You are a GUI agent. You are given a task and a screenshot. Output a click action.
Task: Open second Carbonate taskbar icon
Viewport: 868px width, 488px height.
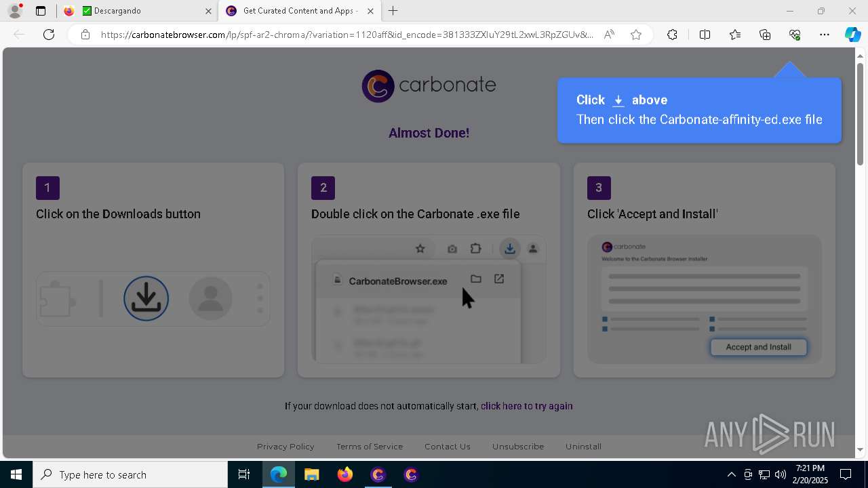(x=411, y=474)
